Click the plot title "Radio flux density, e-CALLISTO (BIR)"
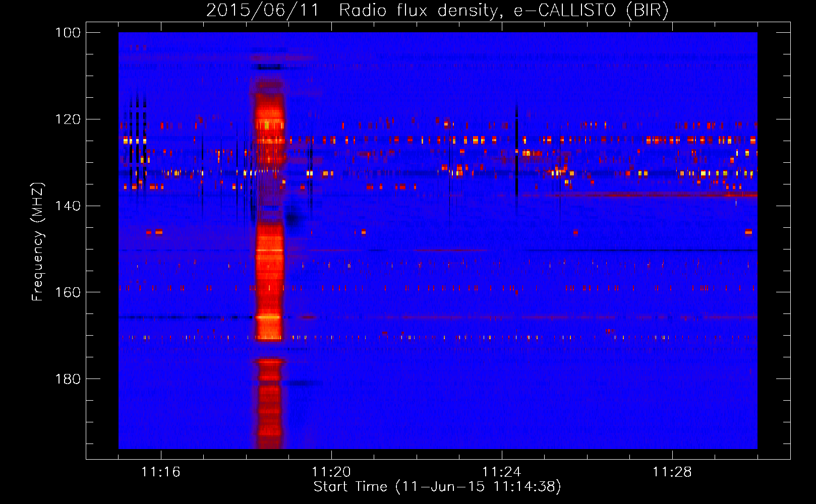This screenshot has height=504, width=816. tap(504, 10)
